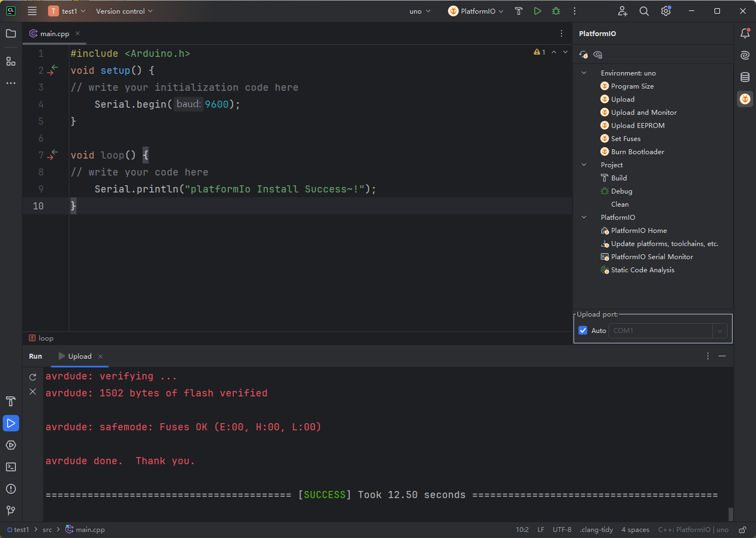
Task: Open the Project tool window folder icon
Action: coord(11,33)
